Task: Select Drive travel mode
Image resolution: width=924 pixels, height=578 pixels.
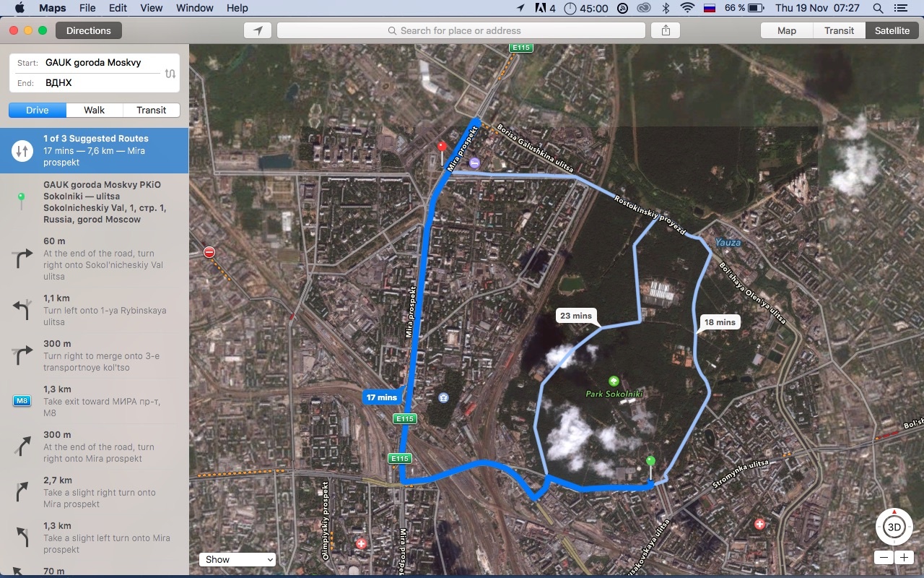Action: [38, 110]
